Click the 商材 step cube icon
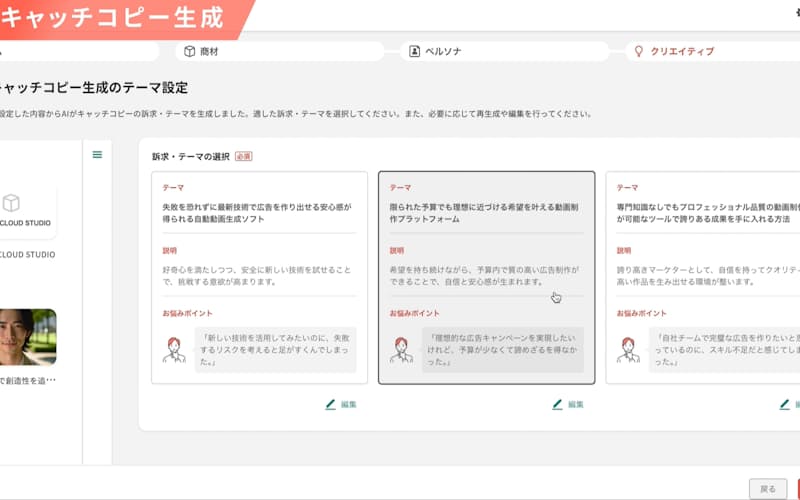The height and width of the screenshot is (500, 800). (x=189, y=52)
